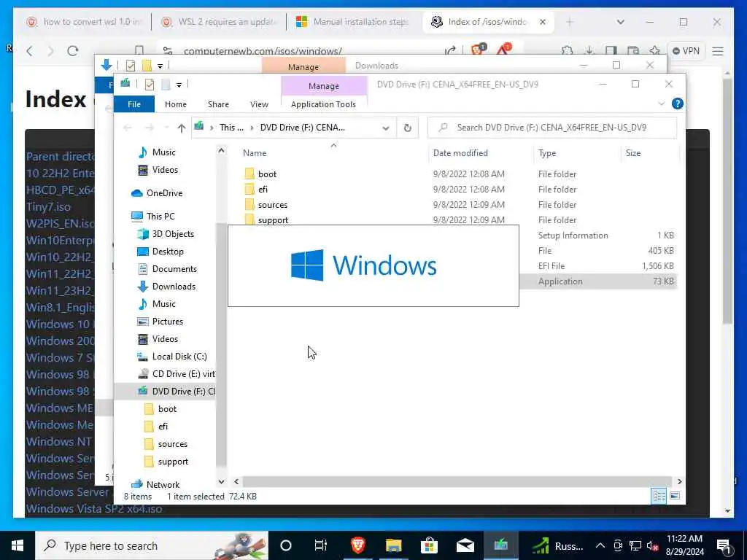
Task: Open Microsoft Store from the taskbar
Action: click(x=429, y=545)
